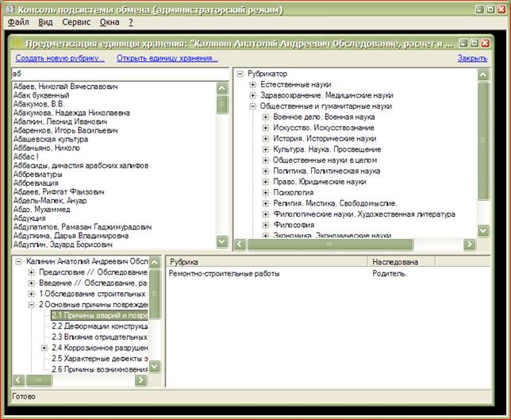This screenshot has width=511, height=420.
Task: Open the Окна menu
Action: pyautogui.click(x=109, y=22)
